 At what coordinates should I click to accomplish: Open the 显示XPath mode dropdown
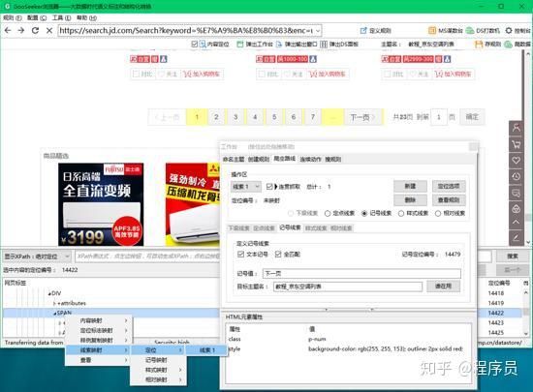(x=37, y=256)
